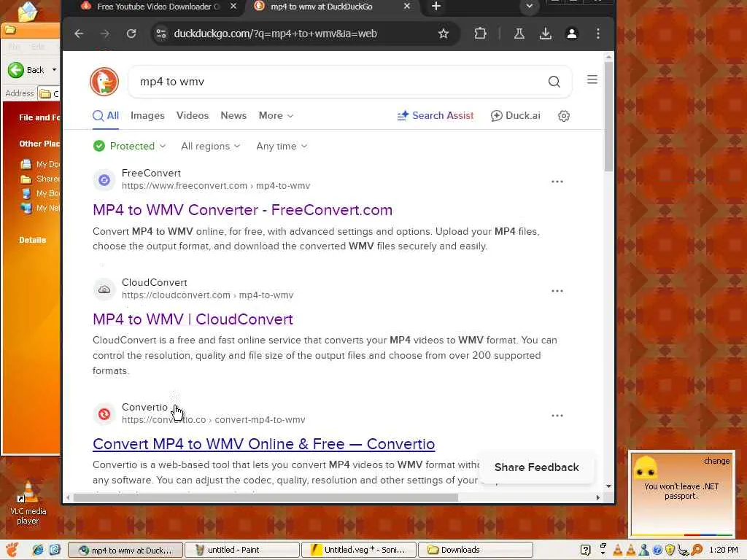This screenshot has width=747, height=560.
Task: Open a new browser tab
Action: [436, 7]
